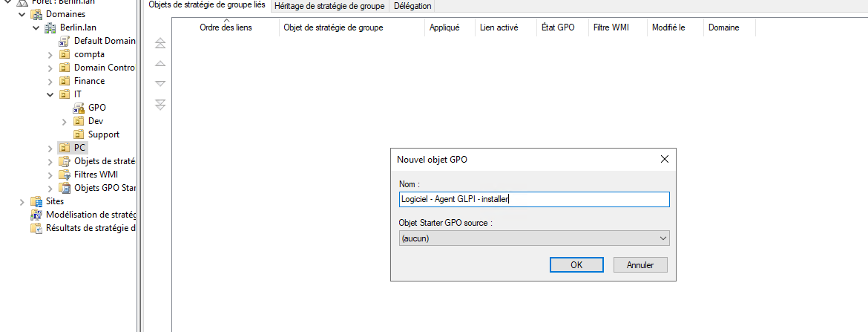The image size is (868, 332).
Task: Select the Support organizational unit
Action: (x=103, y=134)
